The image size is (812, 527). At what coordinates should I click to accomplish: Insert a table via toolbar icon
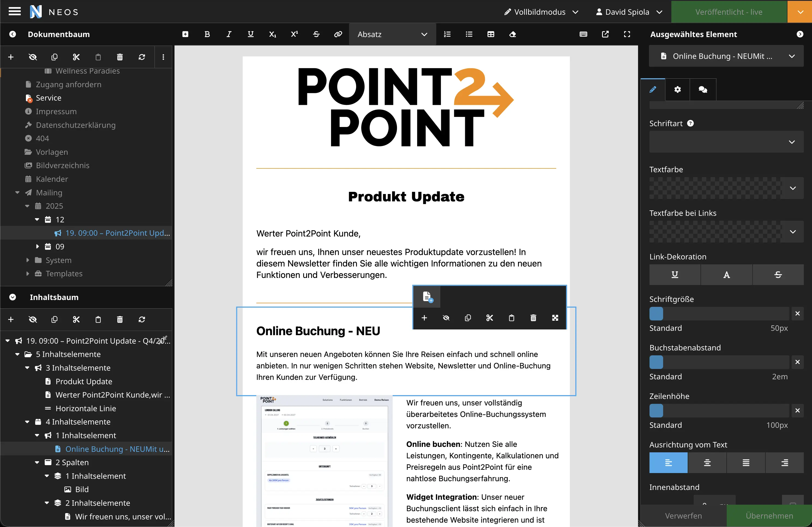coord(491,34)
